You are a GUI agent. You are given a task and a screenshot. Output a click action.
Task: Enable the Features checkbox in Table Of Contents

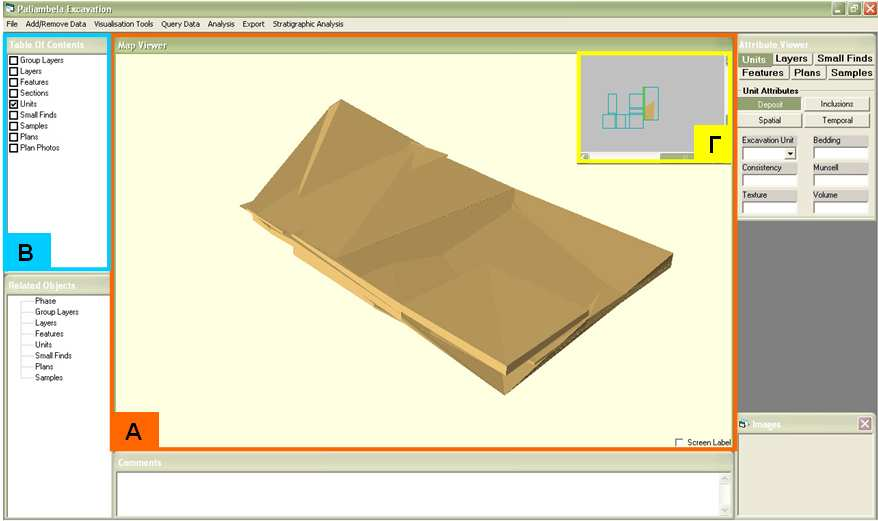point(13,82)
